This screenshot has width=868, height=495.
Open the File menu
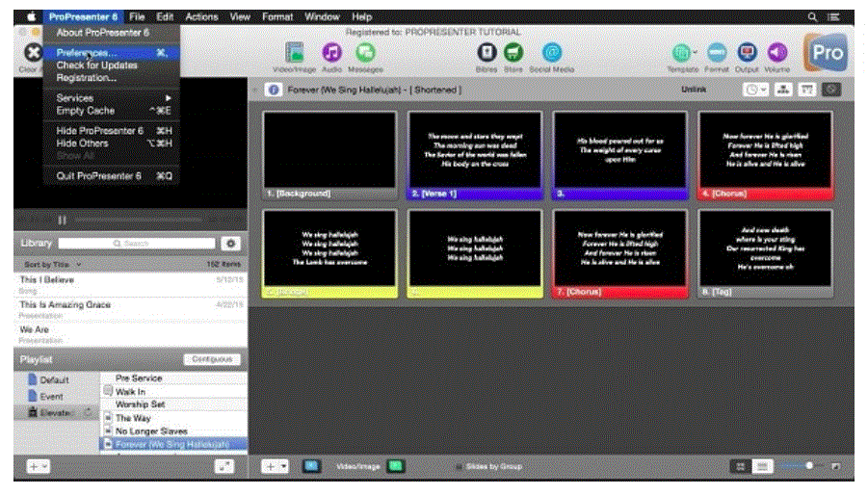[137, 17]
